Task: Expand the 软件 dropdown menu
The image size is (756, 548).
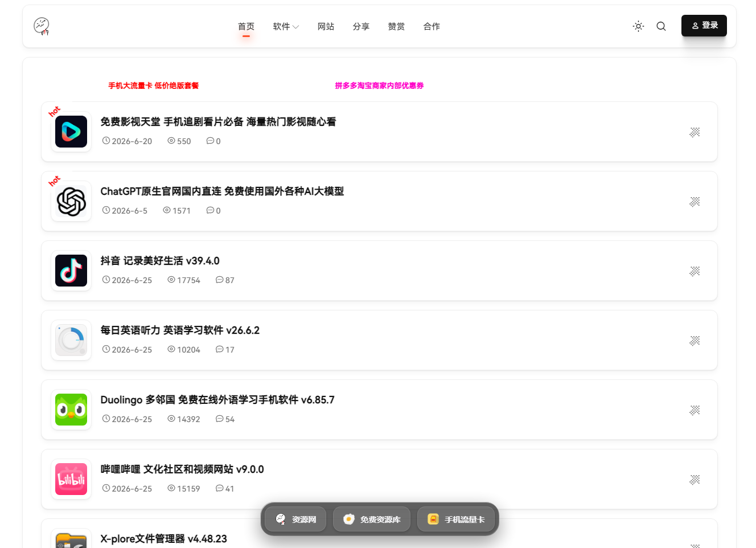Action: [286, 26]
